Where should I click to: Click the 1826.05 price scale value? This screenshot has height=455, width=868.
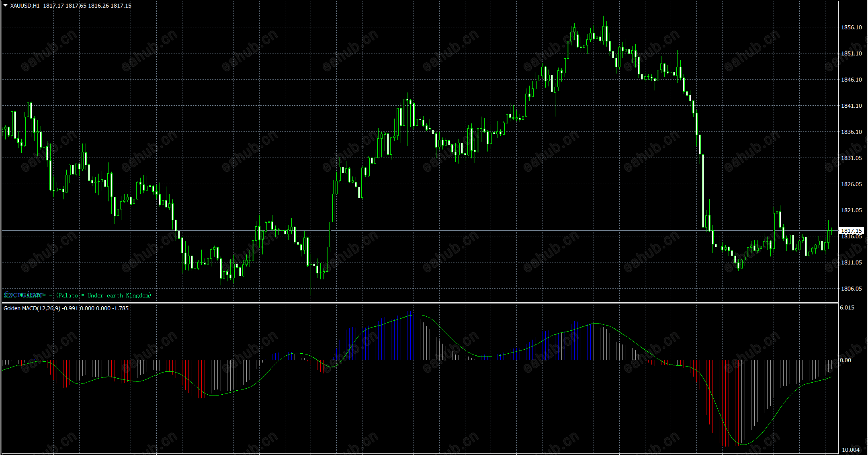pyautogui.click(x=851, y=184)
